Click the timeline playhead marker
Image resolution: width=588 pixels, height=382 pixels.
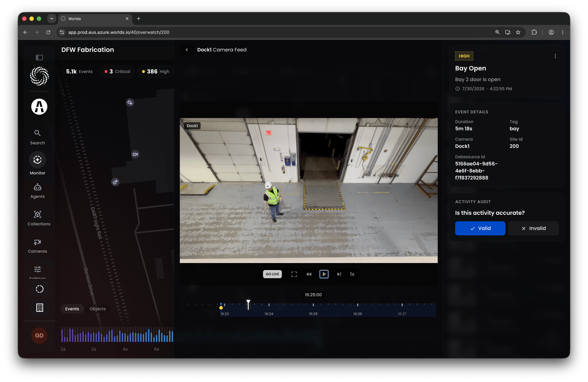[x=248, y=305]
